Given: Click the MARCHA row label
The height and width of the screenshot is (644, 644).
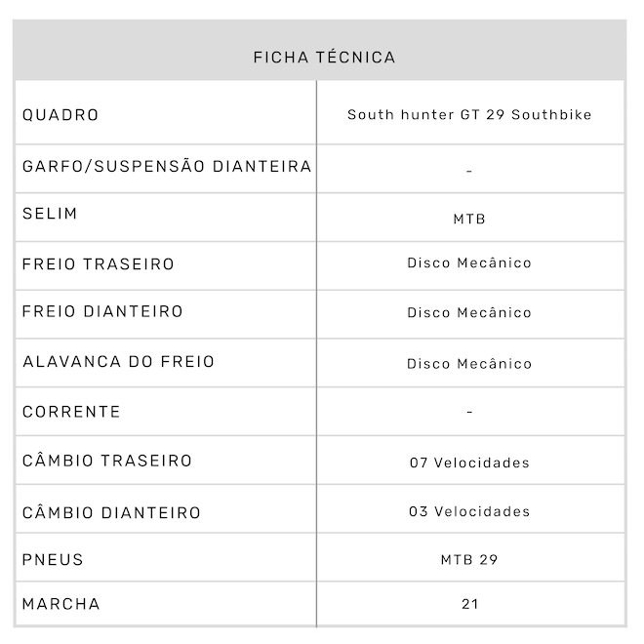Looking at the screenshot, I should [x=60, y=604].
